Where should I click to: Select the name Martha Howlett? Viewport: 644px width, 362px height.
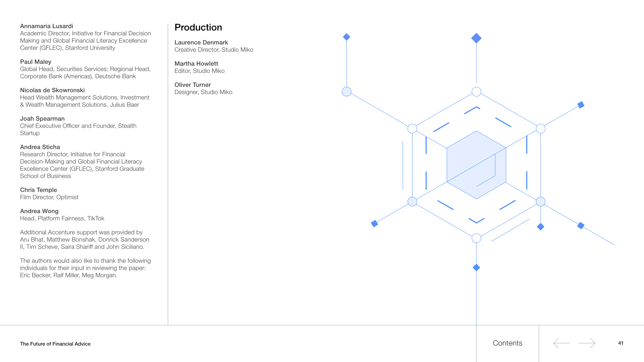click(x=196, y=64)
